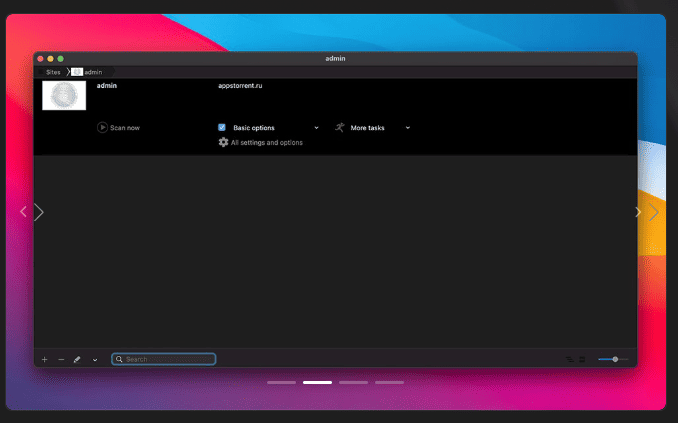Remove site using the minus icon
This screenshot has height=423, width=678.
[x=61, y=359]
